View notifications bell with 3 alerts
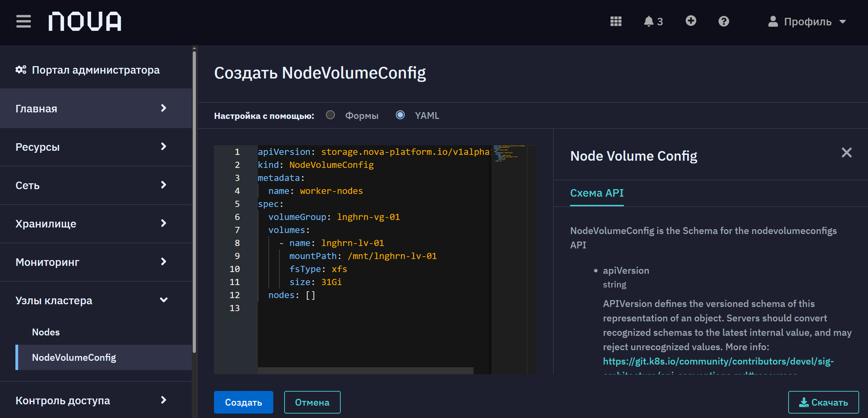The width and height of the screenshot is (868, 418). tap(653, 21)
